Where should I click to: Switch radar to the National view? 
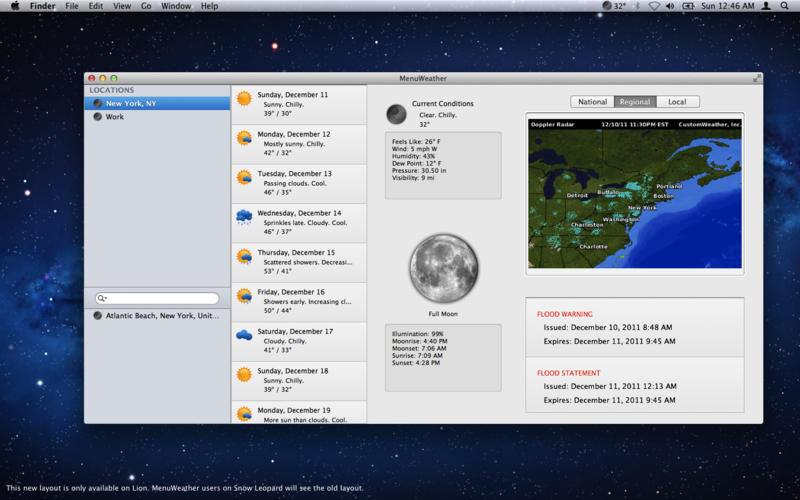[x=592, y=102]
